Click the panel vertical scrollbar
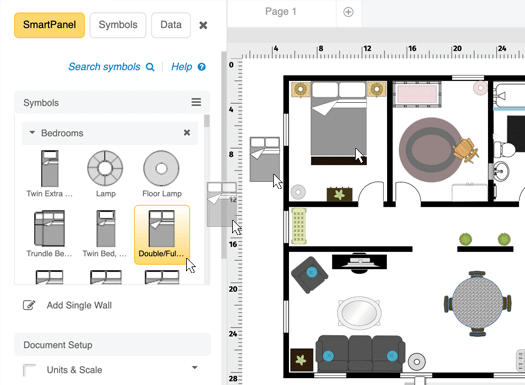The height and width of the screenshot is (385, 525). coord(224,155)
